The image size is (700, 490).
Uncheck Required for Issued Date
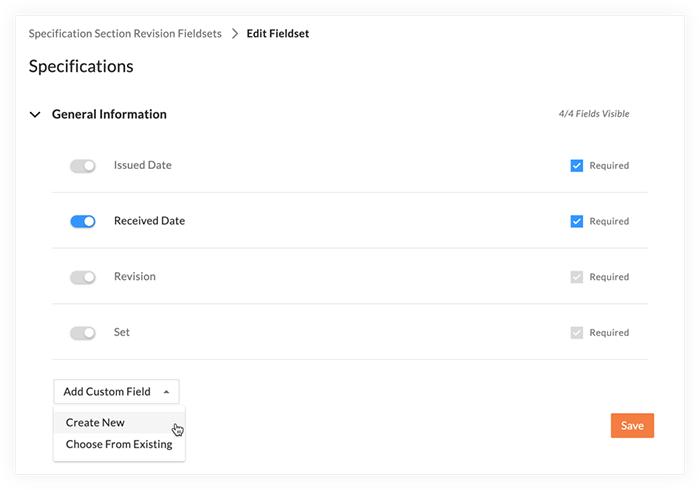[x=576, y=166]
